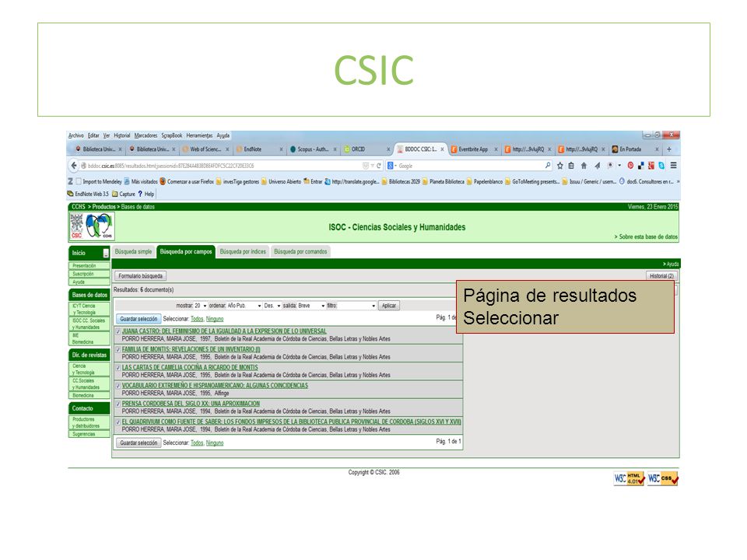Click the W3C CSS validation badge
747x560 pixels.
point(663,478)
